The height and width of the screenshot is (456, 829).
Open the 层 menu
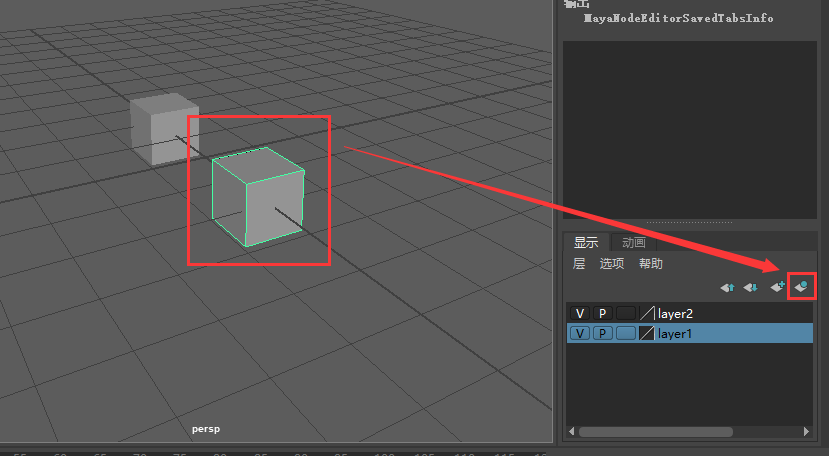coord(579,263)
